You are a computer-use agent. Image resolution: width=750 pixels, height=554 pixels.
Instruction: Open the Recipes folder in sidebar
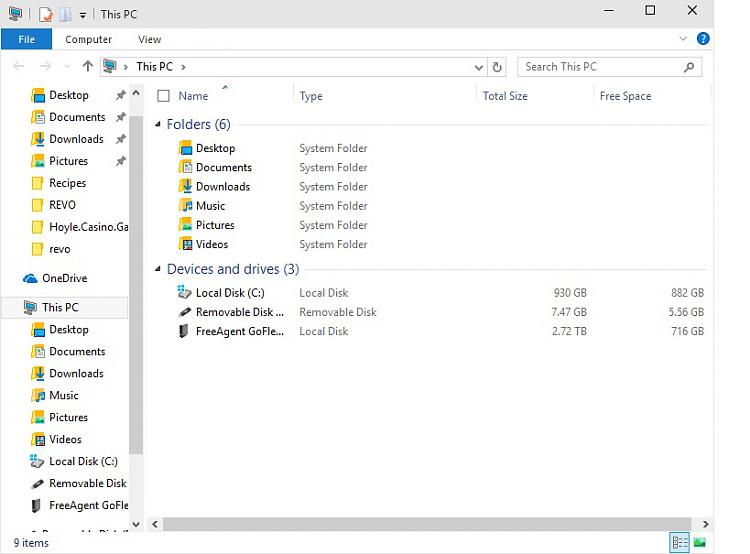(x=67, y=183)
